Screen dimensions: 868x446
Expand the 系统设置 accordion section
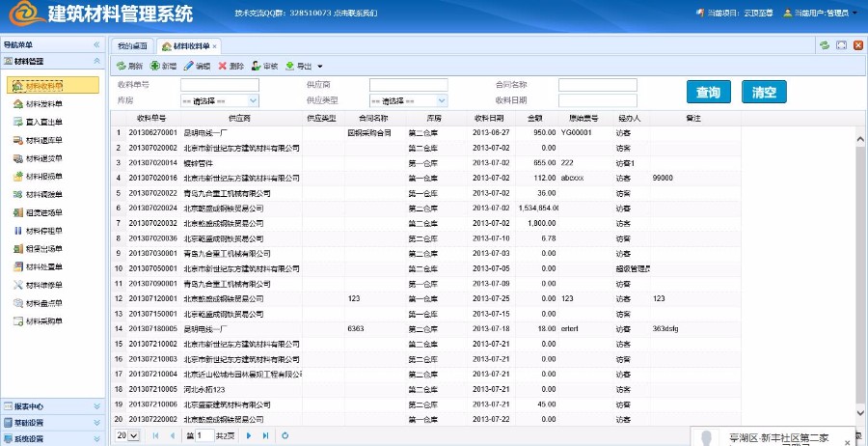pos(96,439)
